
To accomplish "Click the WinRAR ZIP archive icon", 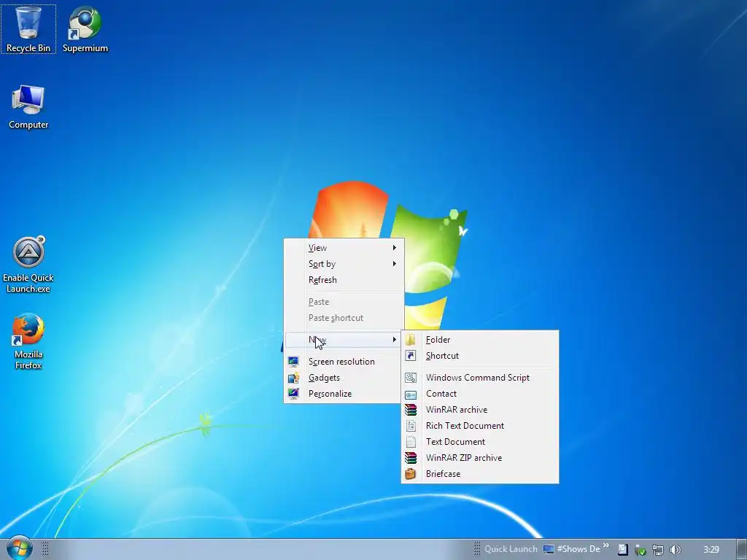I will (x=410, y=458).
